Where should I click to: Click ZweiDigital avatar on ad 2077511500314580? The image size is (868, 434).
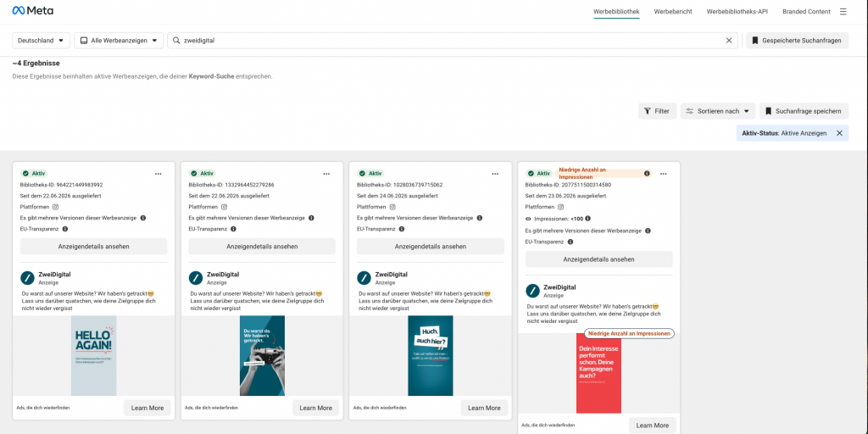532,292
